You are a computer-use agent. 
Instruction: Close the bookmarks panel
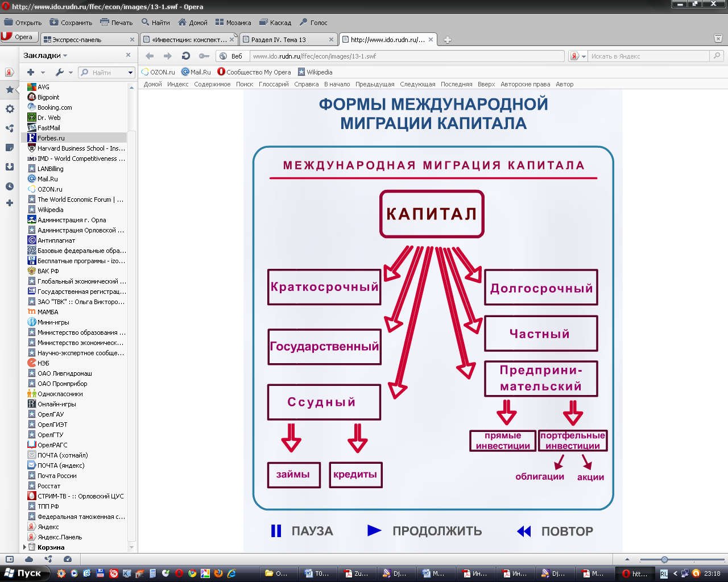pyautogui.click(x=128, y=55)
